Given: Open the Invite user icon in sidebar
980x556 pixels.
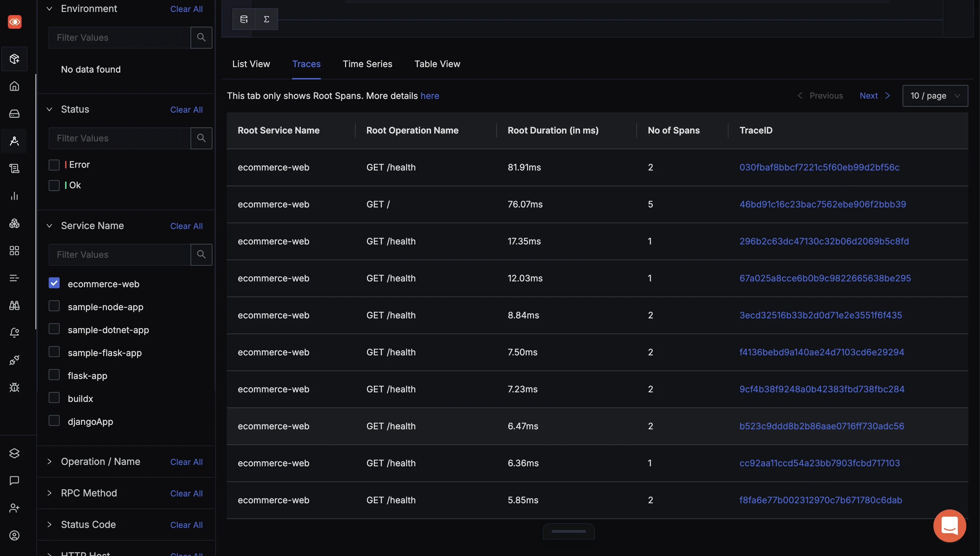Looking at the screenshot, I should [x=14, y=508].
